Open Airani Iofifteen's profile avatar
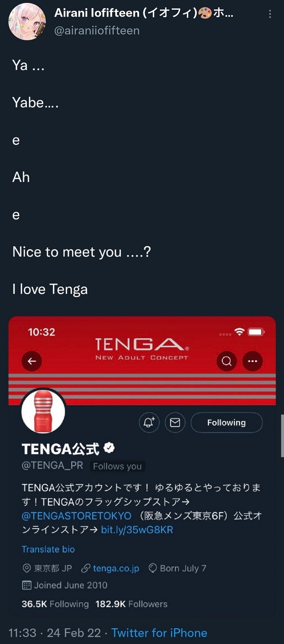Image resolution: width=284 pixels, height=644 pixels. click(x=27, y=22)
